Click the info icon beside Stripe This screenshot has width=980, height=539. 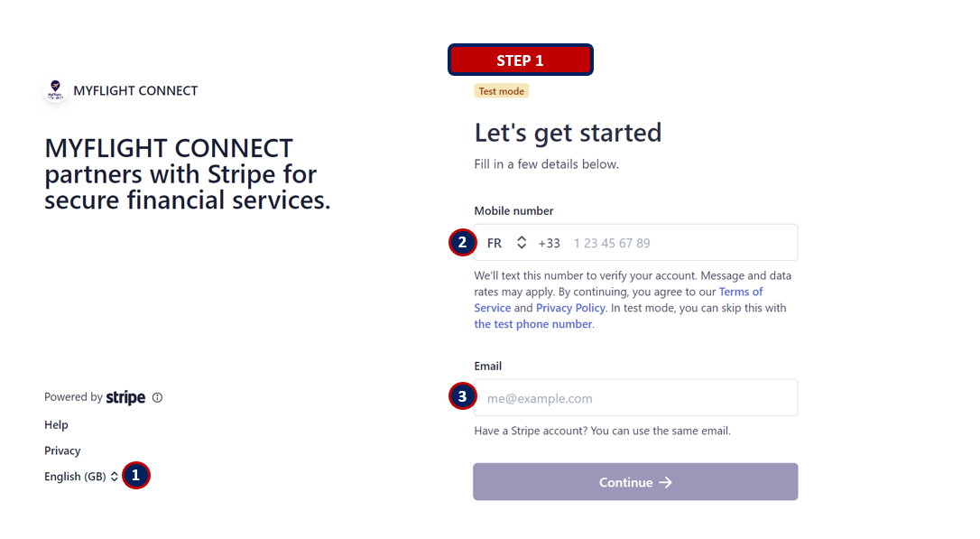(158, 397)
